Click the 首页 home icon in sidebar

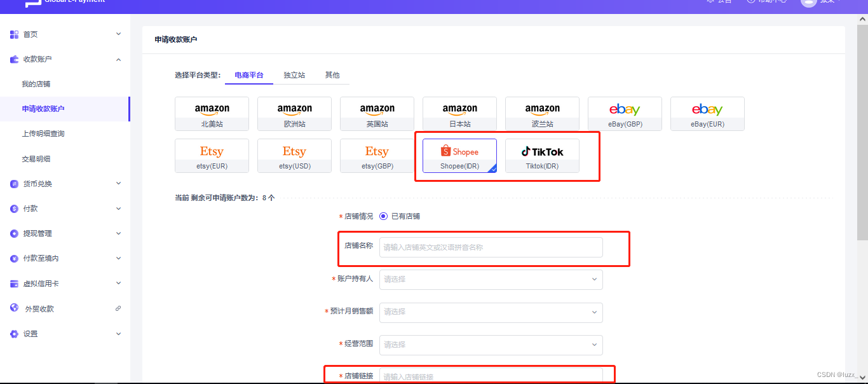(x=14, y=34)
